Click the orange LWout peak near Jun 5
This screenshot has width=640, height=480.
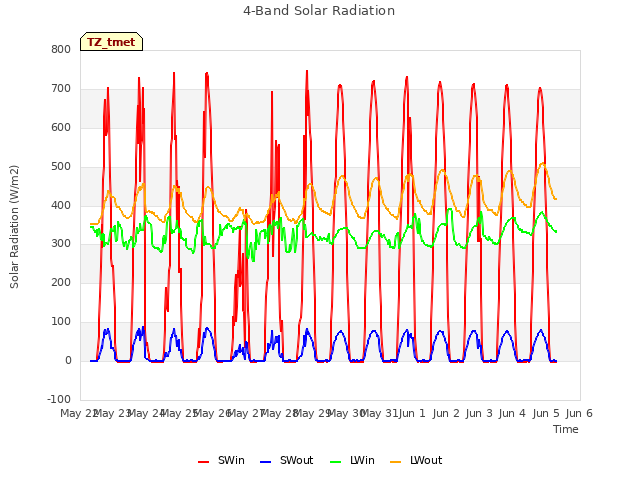coord(542,164)
